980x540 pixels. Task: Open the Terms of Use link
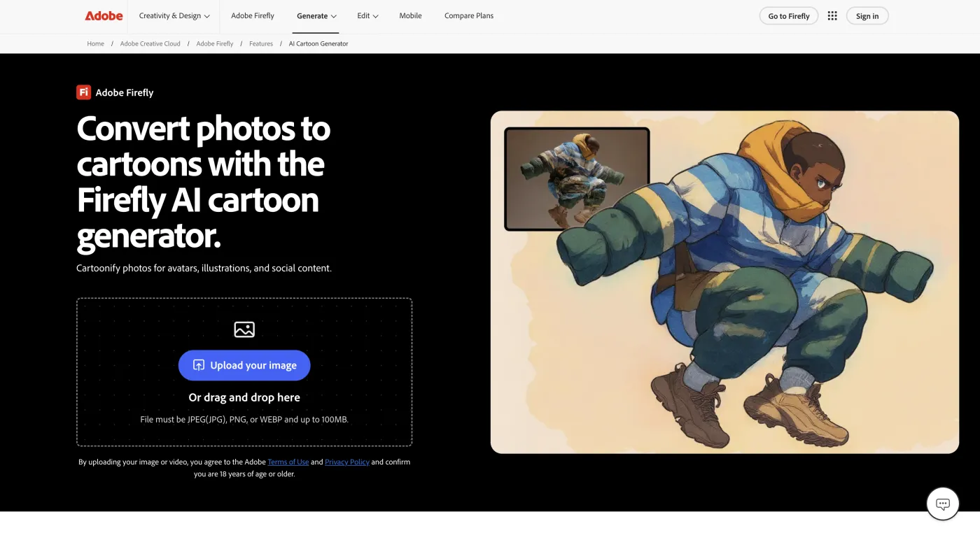click(x=288, y=462)
